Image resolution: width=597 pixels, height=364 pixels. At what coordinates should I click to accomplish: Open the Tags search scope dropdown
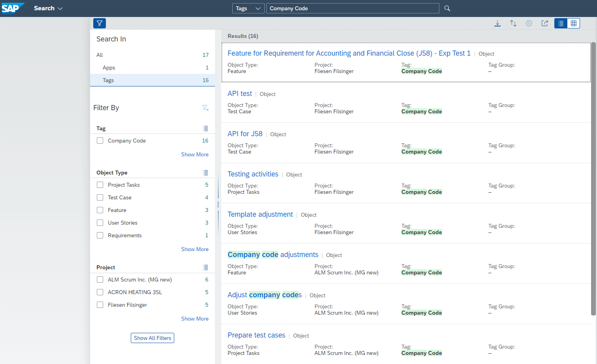[x=248, y=8]
